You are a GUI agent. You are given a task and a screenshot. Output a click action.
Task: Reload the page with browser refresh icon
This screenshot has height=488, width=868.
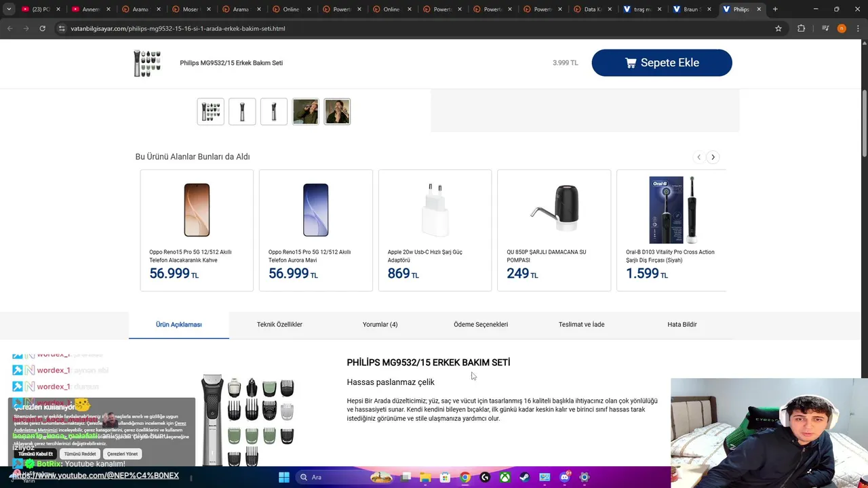coord(42,28)
